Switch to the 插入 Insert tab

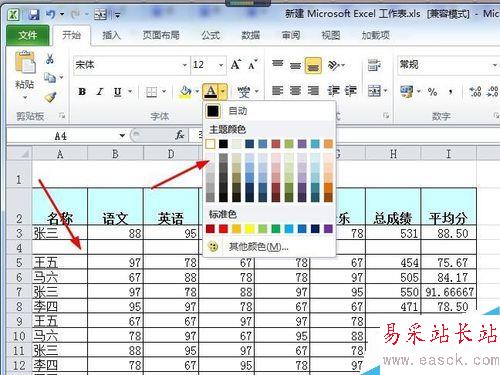coord(111,35)
